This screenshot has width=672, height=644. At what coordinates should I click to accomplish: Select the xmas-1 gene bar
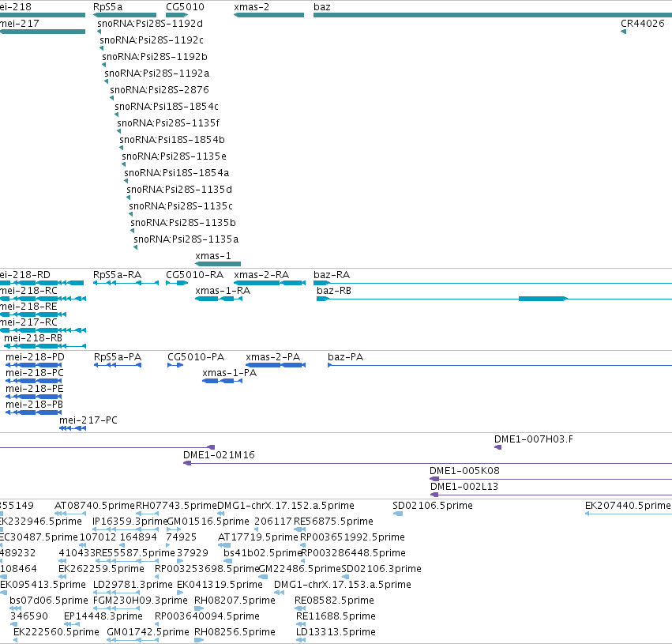tap(218, 264)
